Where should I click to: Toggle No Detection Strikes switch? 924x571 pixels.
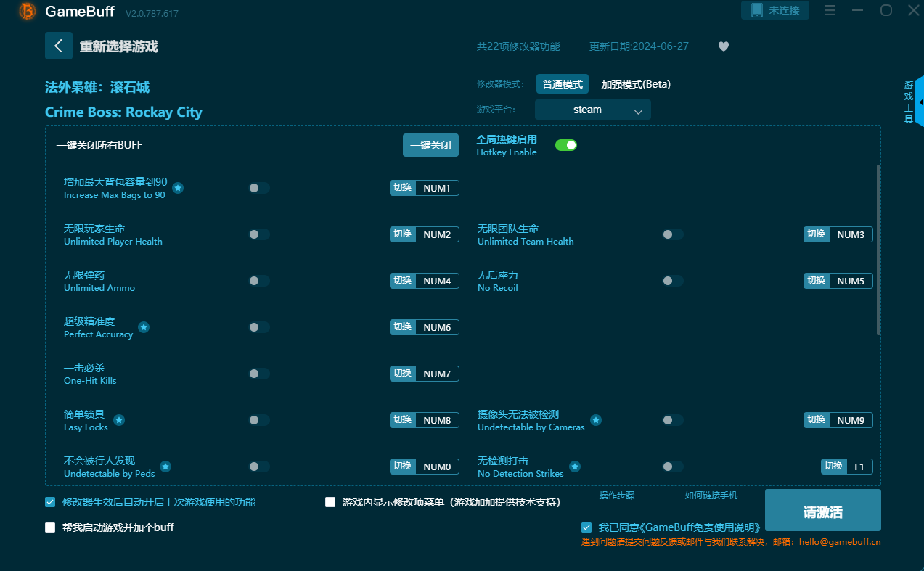point(673,467)
